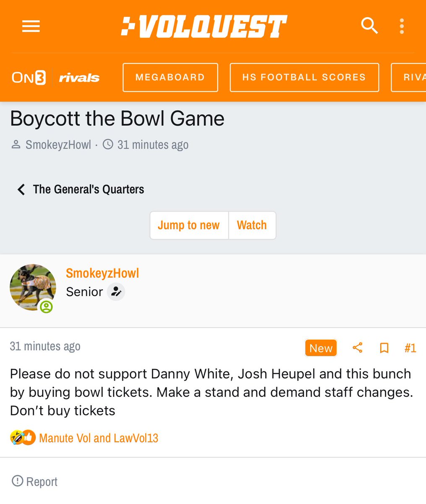Open the Megaboard tab

pos(170,77)
